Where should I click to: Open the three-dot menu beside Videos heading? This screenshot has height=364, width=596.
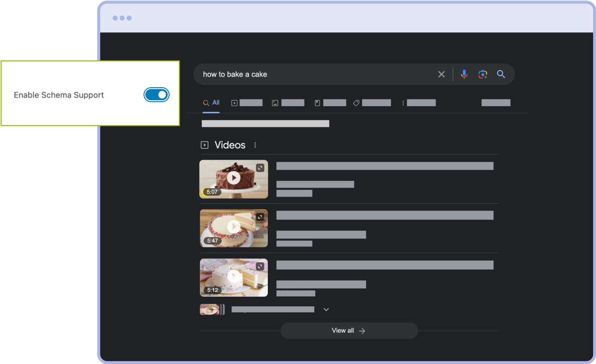255,145
